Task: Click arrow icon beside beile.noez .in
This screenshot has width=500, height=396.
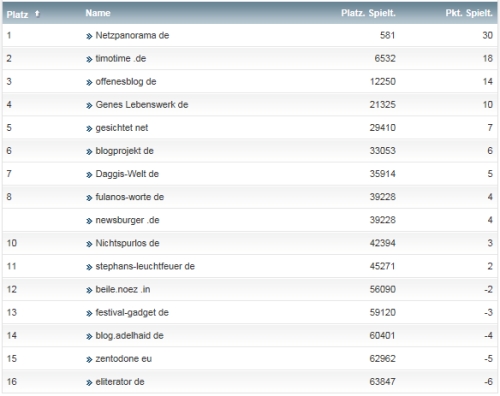Action: tap(89, 290)
